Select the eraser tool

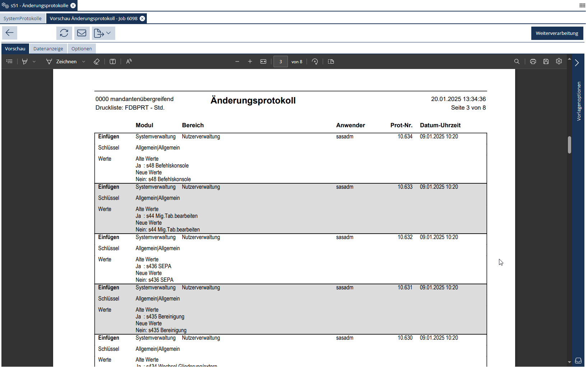click(97, 61)
